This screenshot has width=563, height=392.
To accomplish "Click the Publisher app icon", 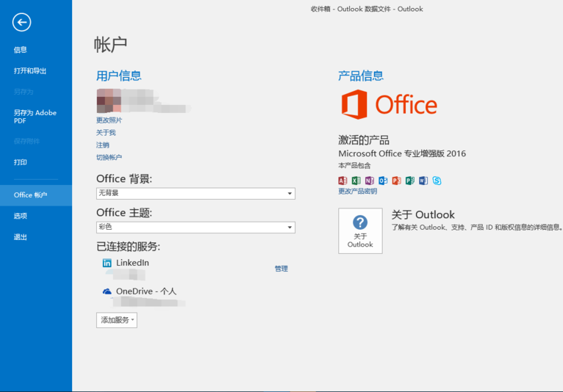I will (409, 181).
